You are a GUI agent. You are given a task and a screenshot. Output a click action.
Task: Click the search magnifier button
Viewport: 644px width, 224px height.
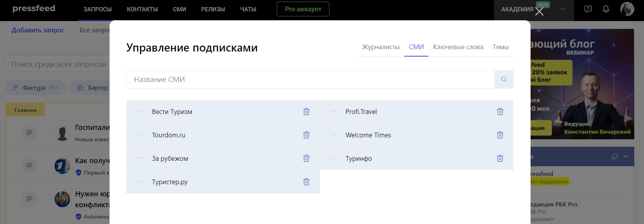504,79
